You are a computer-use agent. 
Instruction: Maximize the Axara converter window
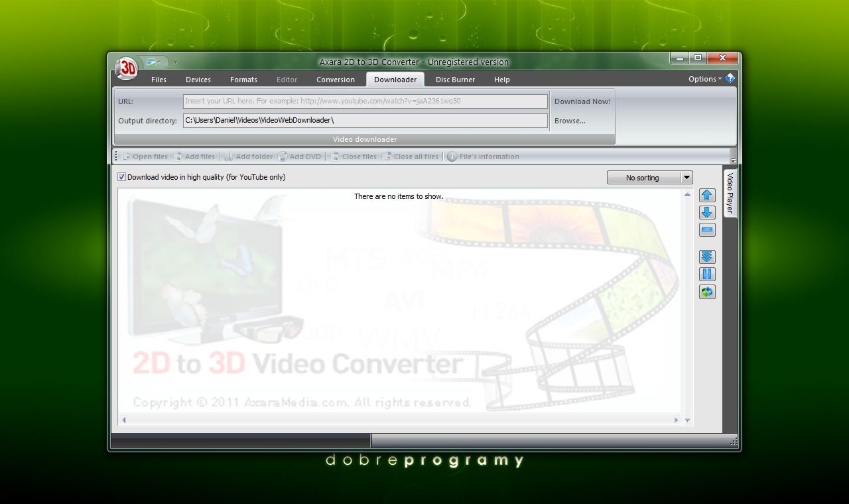pyautogui.click(x=698, y=58)
